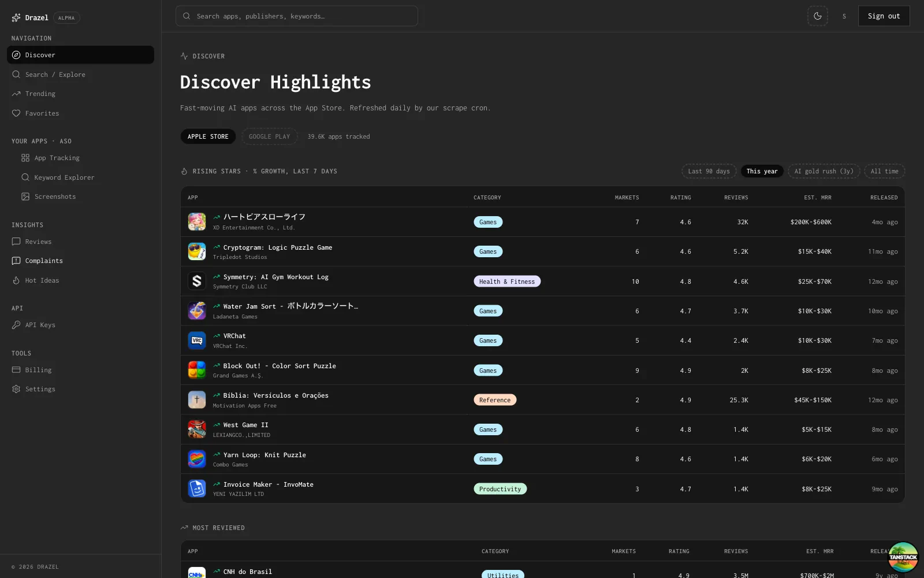The width and height of the screenshot is (924, 578).
Task: Select the AI gold rush (3y) filter
Action: coord(824,171)
